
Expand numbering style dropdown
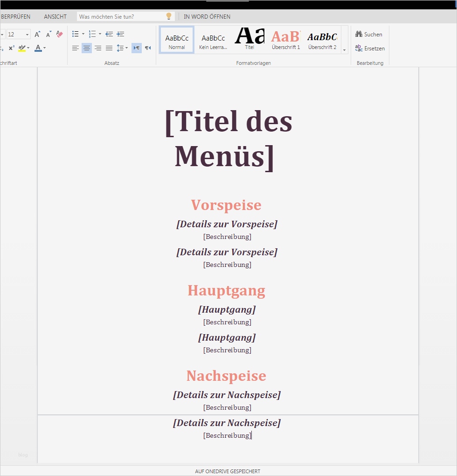coord(100,34)
